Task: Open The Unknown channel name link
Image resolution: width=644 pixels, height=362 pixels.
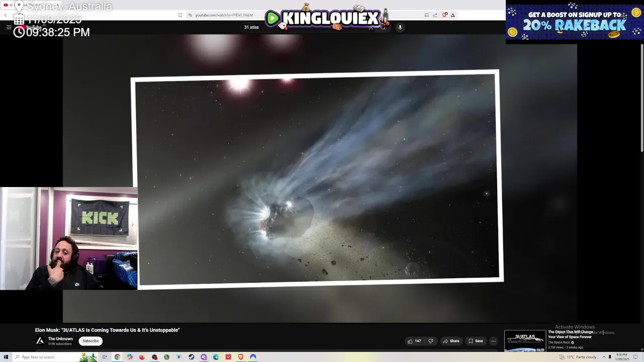Action: point(60,339)
